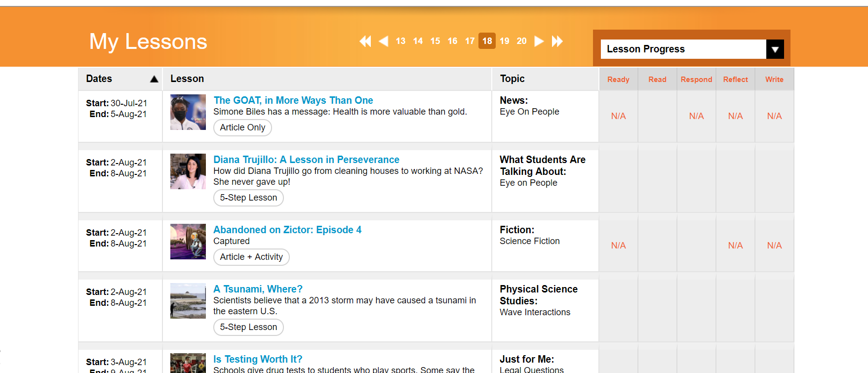Screen dimensions: 868x373
Task: Click Abandoned on Zictor thumbnail image
Action: pos(188,242)
